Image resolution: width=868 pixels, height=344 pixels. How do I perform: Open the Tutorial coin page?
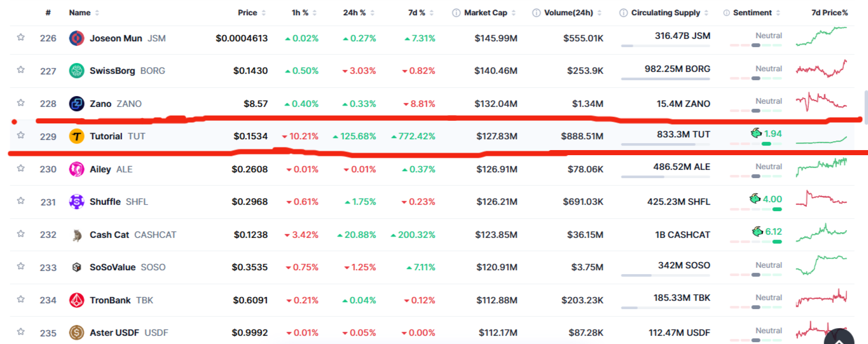[106, 136]
